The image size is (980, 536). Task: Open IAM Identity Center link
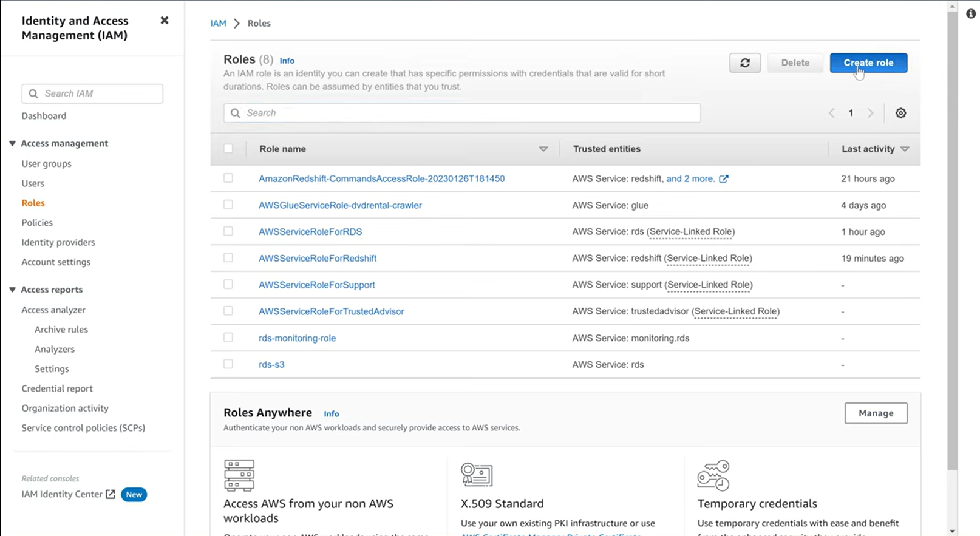(x=62, y=494)
